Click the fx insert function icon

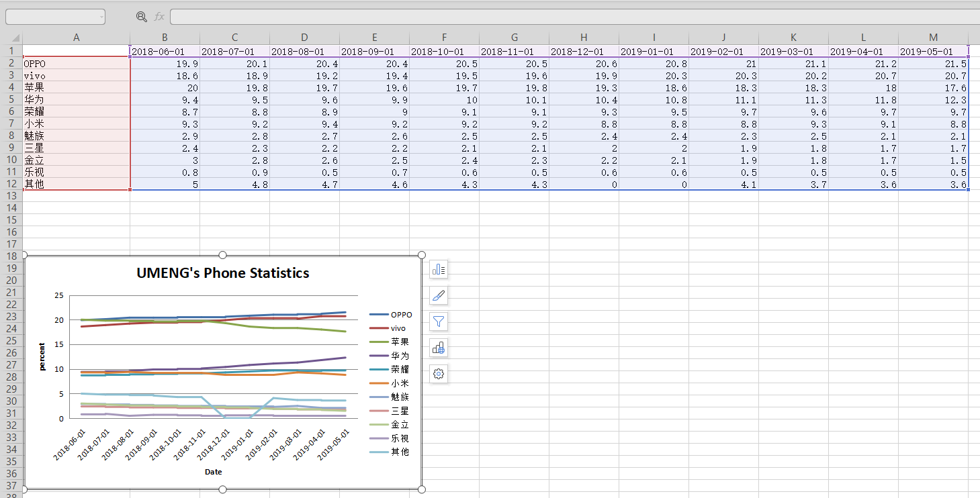coord(159,17)
